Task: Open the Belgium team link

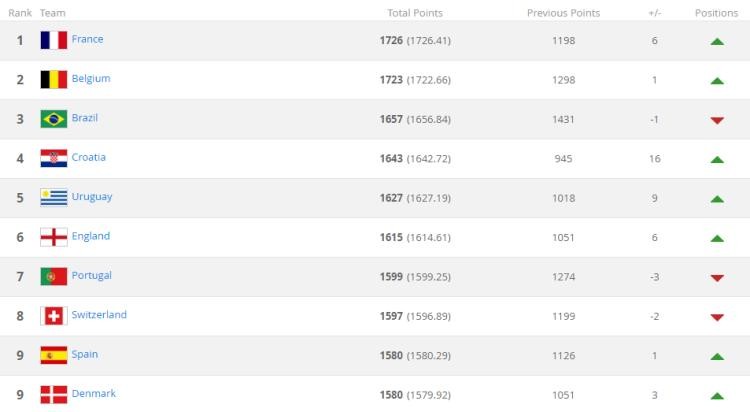Action: [90, 78]
